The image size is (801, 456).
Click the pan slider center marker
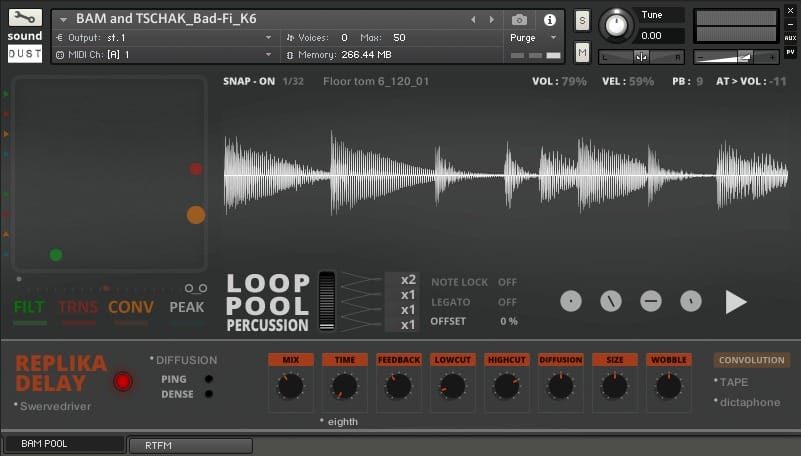pyautogui.click(x=641, y=57)
